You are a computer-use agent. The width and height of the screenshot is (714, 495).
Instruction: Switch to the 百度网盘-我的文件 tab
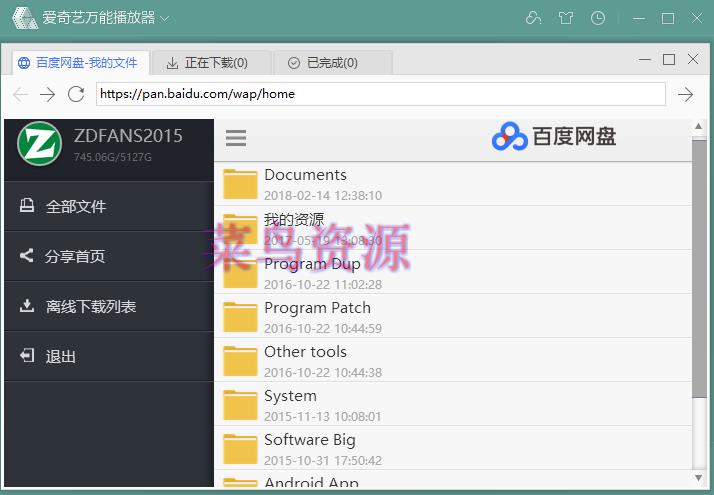81,62
